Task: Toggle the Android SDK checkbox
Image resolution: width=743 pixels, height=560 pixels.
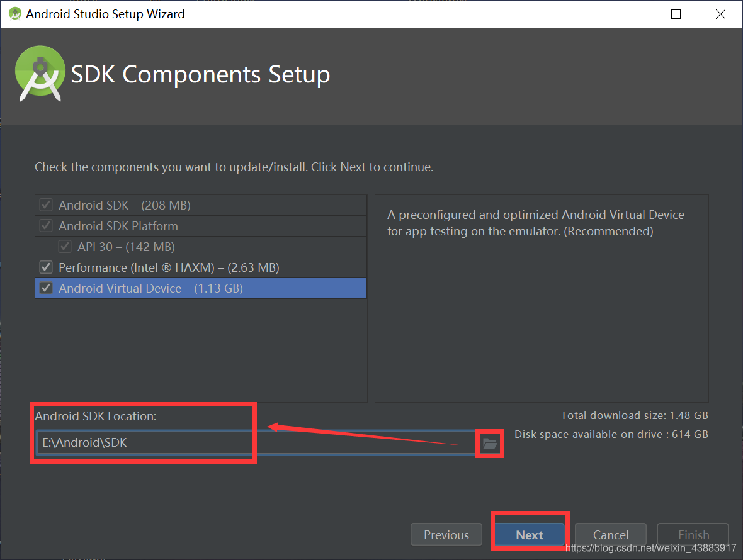Action: (x=46, y=205)
